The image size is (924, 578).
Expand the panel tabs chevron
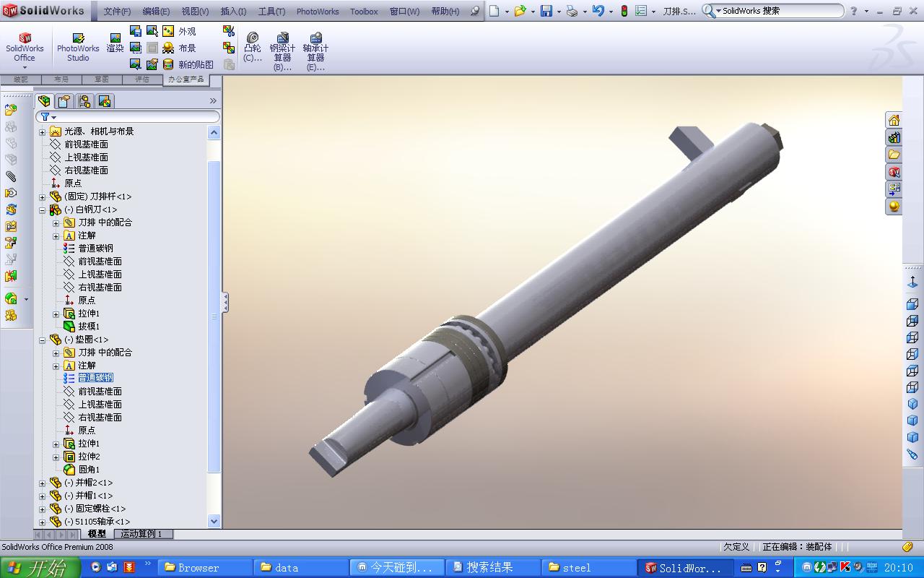click(213, 101)
